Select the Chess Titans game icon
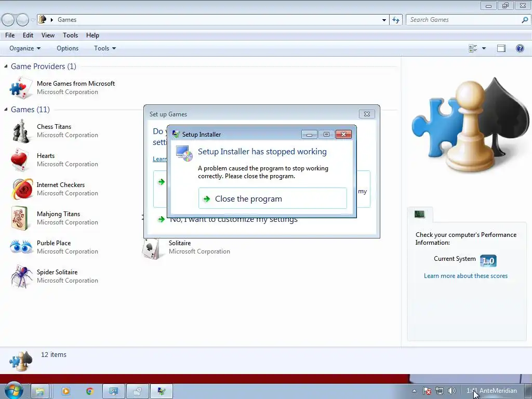 [21, 130]
